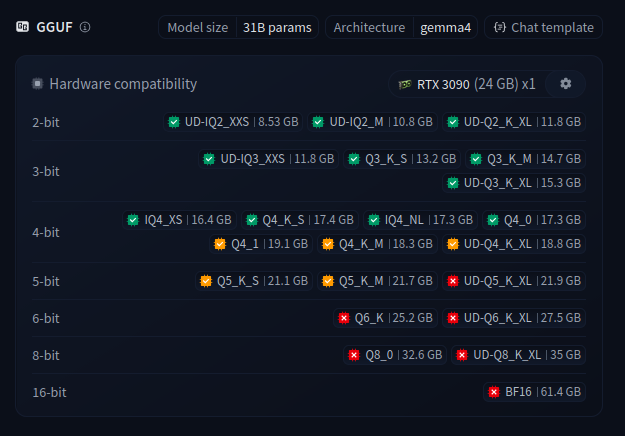Open Q4_1 19.1 GB quantization
Image resolution: width=625 pixels, height=436 pixels.
[261, 244]
